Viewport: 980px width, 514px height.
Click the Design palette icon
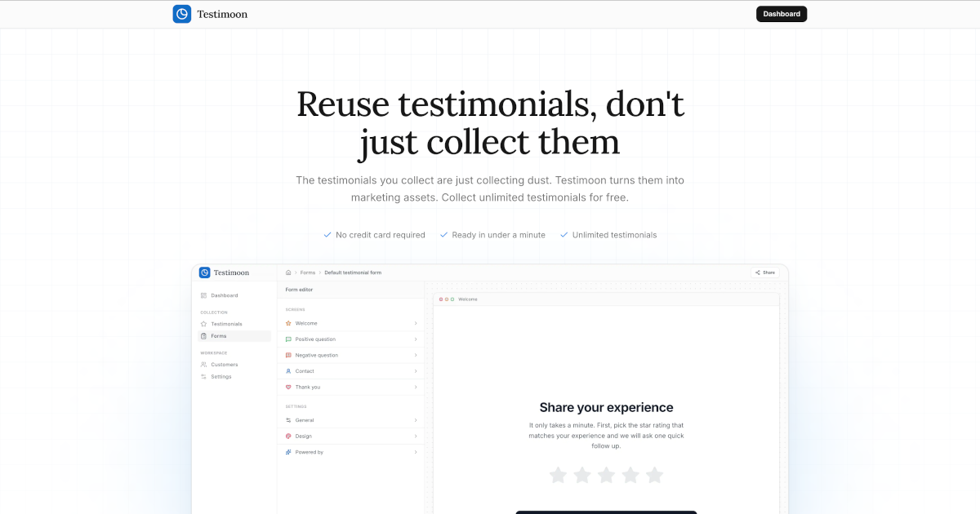click(x=288, y=436)
